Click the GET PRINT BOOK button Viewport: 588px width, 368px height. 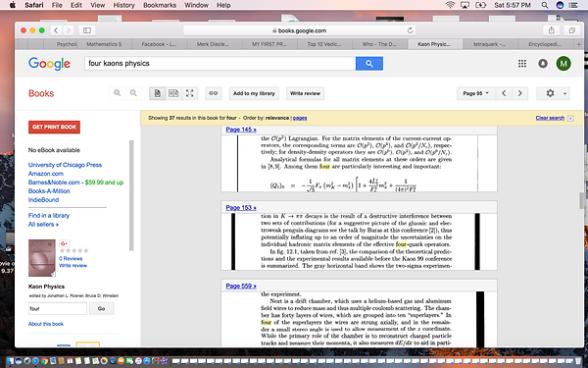pos(54,127)
